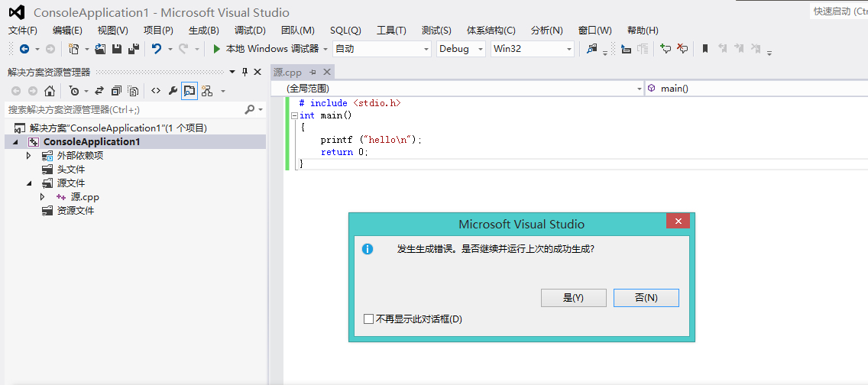868x385 pixels.
Task: Start debugging with 本地 Windows 调试器
Action: pyautogui.click(x=265, y=49)
